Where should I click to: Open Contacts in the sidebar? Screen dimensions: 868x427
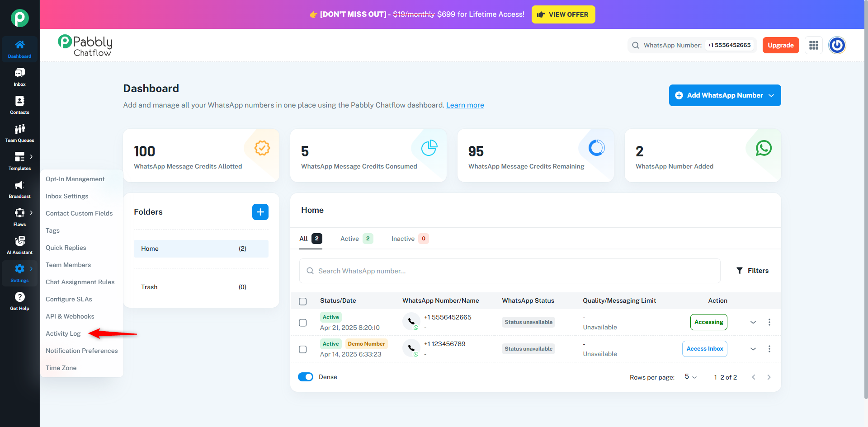(x=19, y=105)
